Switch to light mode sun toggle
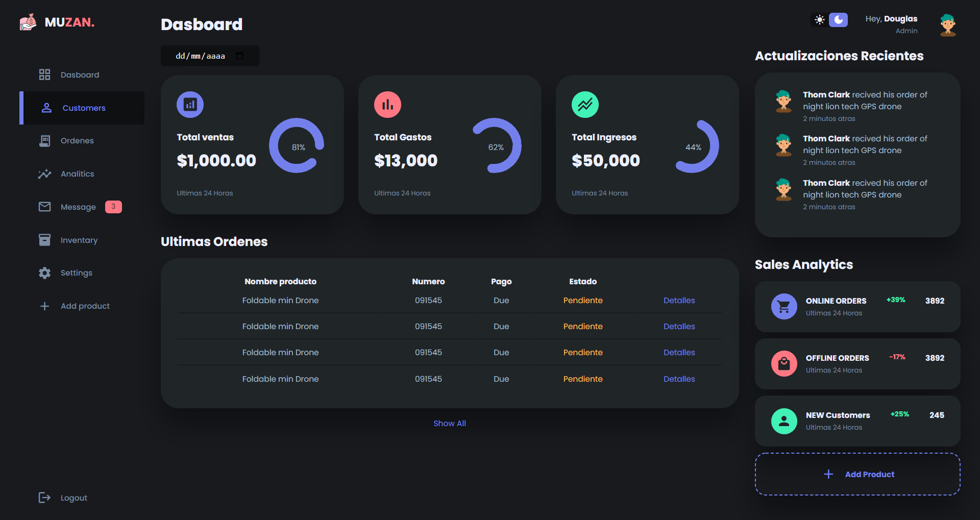This screenshot has width=980, height=520. pyautogui.click(x=819, y=20)
